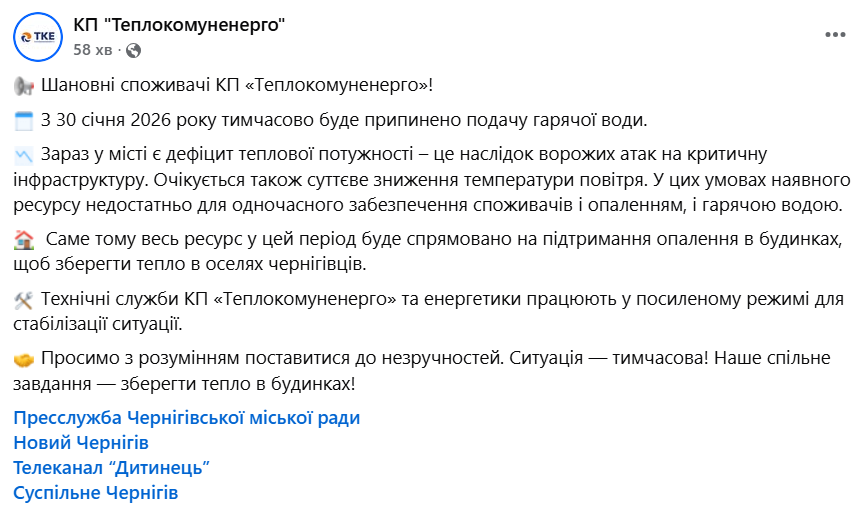Click the hammer and wrench emoji
The height and width of the screenshot is (511, 866).
pyautogui.click(x=25, y=300)
